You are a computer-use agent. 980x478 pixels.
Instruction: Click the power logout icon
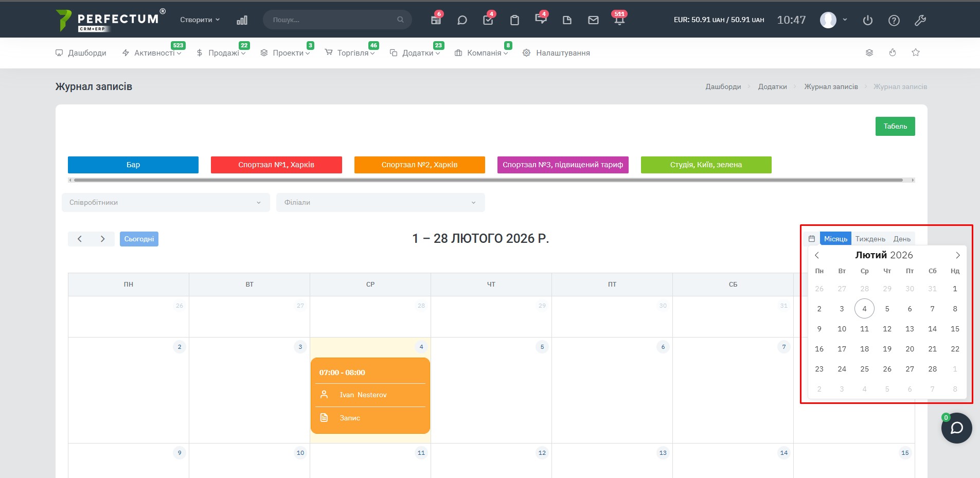(868, 20)
